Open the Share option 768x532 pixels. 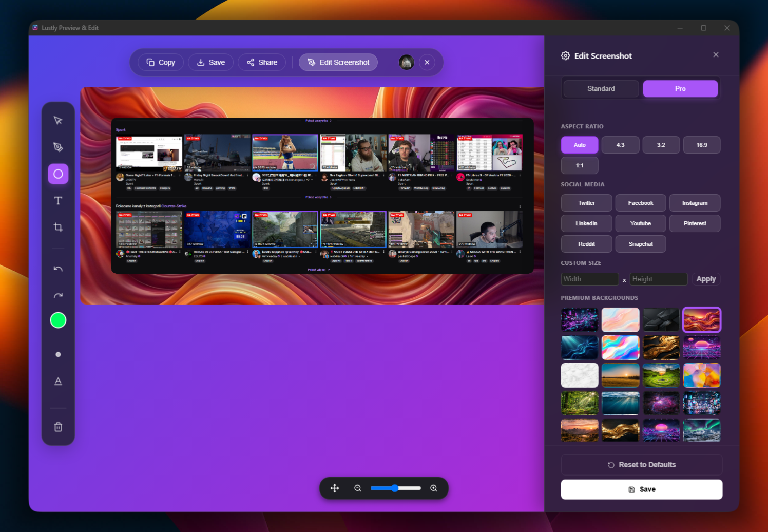coord(262,62)
